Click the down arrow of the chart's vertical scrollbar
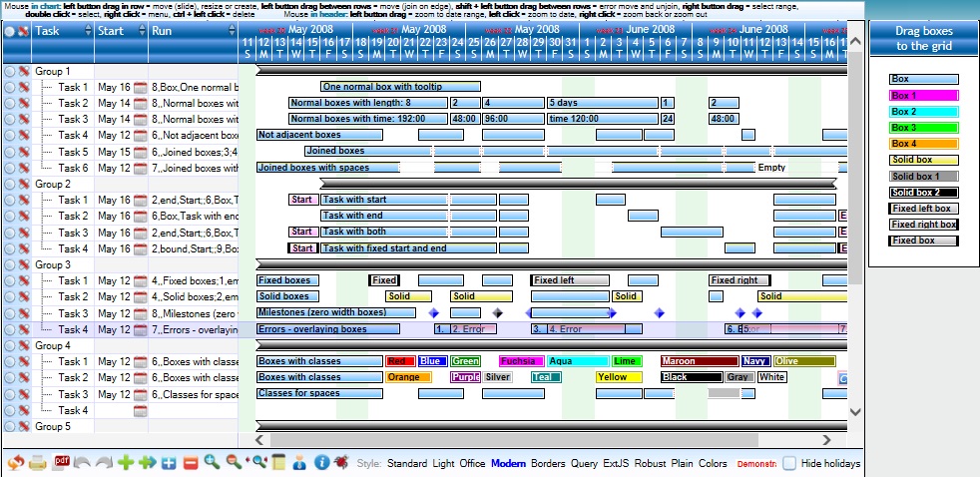980x477 pixels. click(855, 411)
